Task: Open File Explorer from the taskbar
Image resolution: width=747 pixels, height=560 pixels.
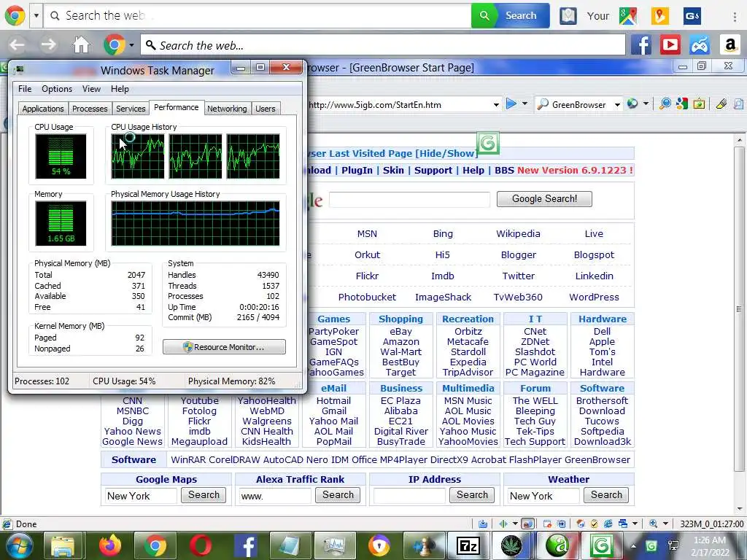Action: (63, 545)
